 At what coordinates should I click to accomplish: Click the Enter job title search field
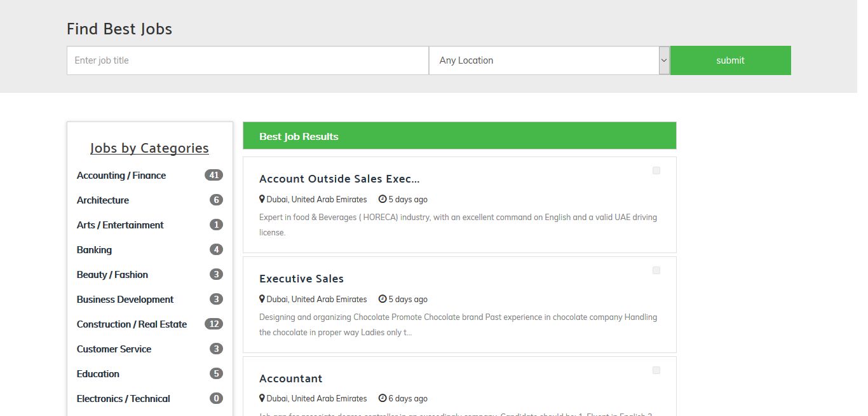[x=248, y=60]
